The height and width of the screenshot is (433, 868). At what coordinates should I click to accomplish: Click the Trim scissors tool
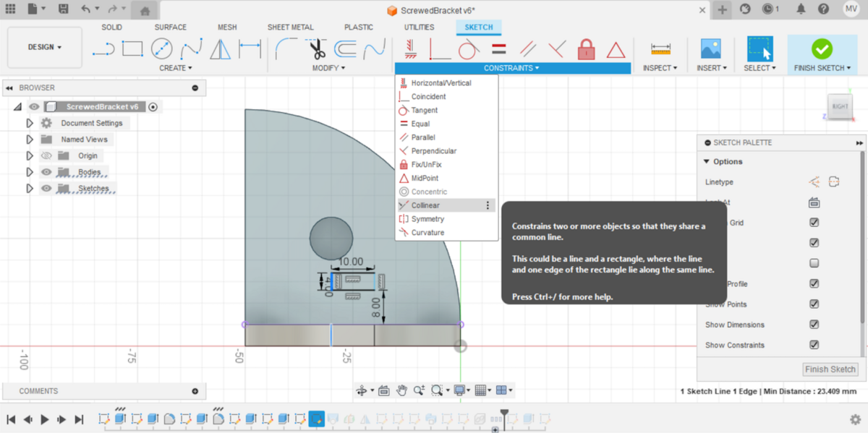pos(318,49)
